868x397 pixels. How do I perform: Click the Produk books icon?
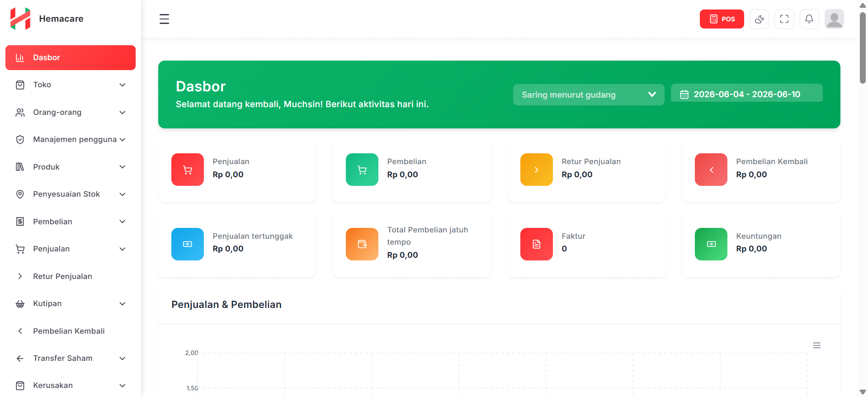[x=20, y=167]
